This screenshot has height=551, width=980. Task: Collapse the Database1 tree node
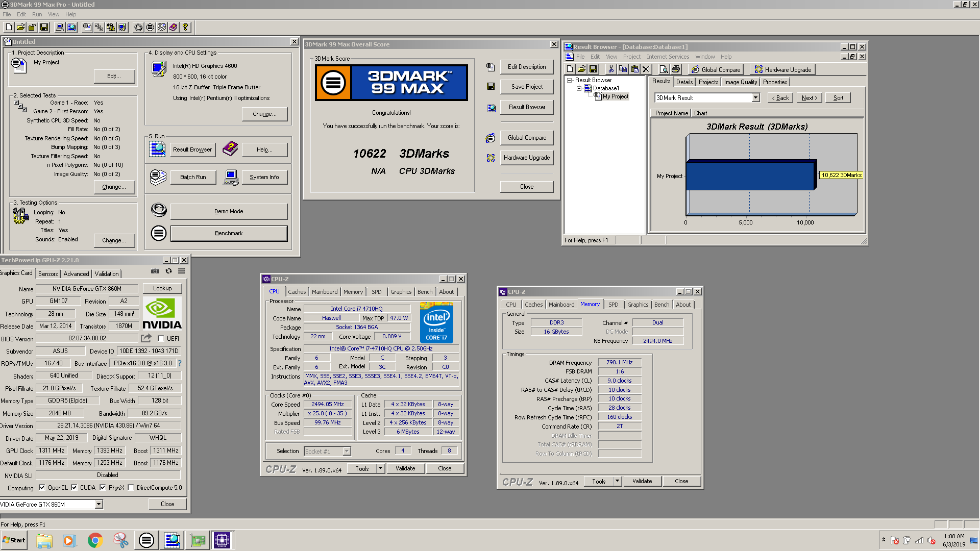coord(579,88)
